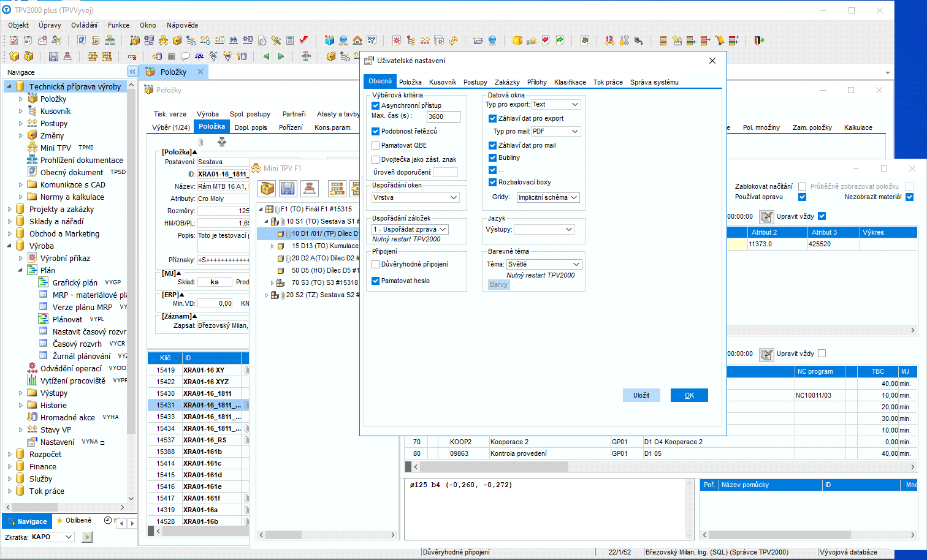The height and width of the screenshot is (560, 927).
Task: Toggle Podobnost řetězců checkbox
Action: pyautogui.click(x=376, y=131)
